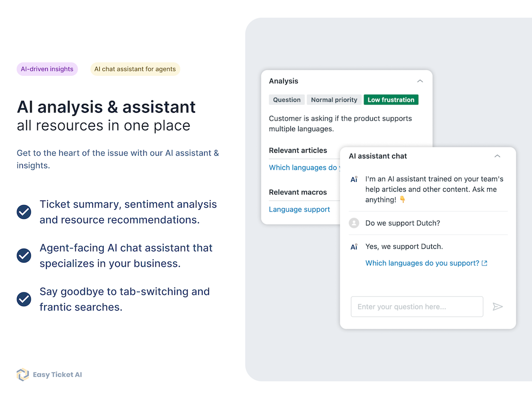
Task: Select the 'Low frustration' tag
Action: coord(391,99)
